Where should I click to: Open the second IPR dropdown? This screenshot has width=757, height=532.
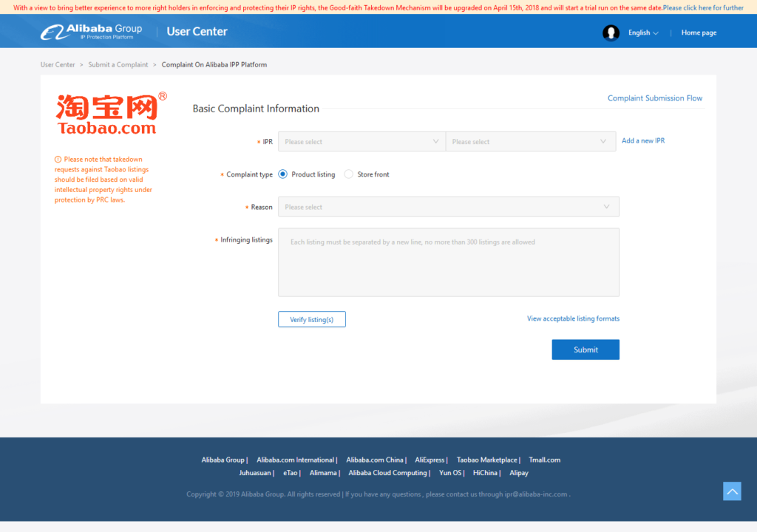click(x=531, y=141)
